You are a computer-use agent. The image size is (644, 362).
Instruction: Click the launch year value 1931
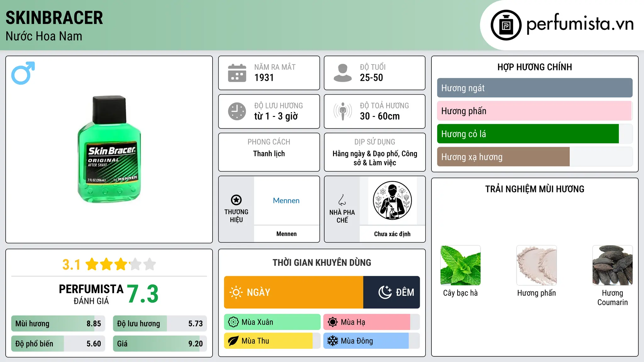[x=264, y=78]
